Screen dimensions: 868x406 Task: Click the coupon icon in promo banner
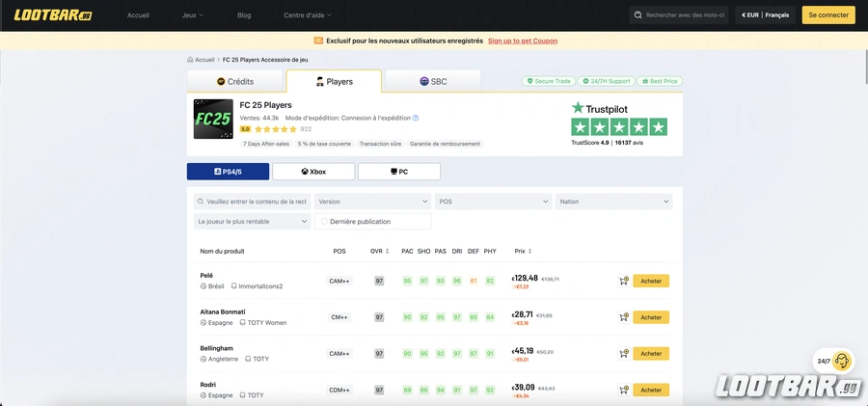pos(318,41)
